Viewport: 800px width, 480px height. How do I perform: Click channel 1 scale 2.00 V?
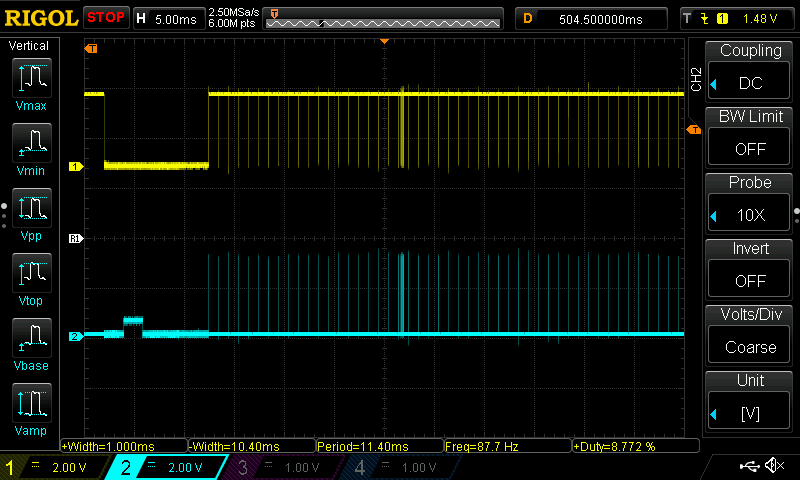[x=69, y=468]
